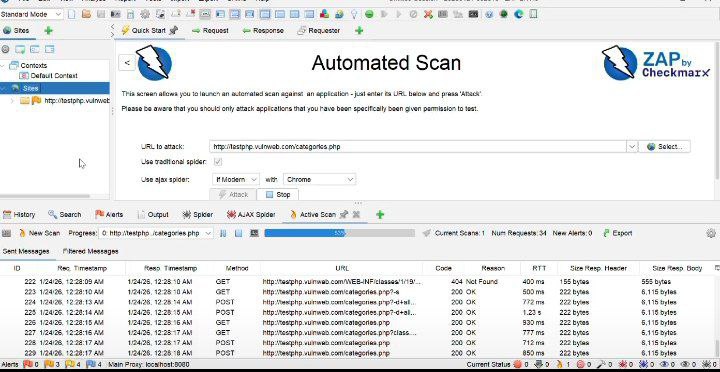Open Active Scan options gear icon

click(710, 233)
